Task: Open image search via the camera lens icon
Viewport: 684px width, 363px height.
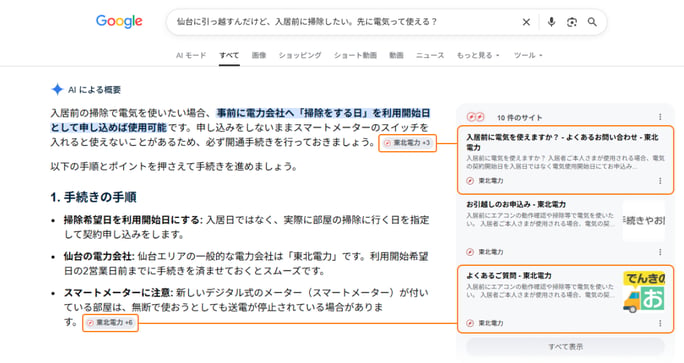Action: (571, 22)
